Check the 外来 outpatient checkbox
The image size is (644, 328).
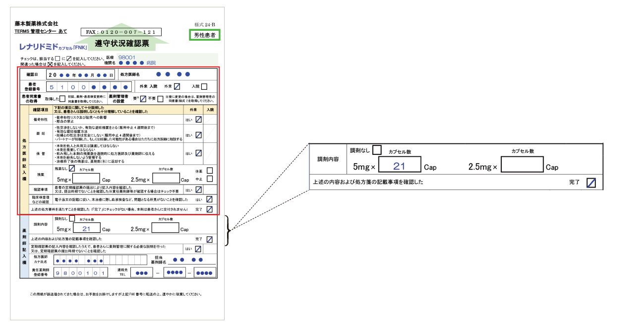[x=176, y=86]
